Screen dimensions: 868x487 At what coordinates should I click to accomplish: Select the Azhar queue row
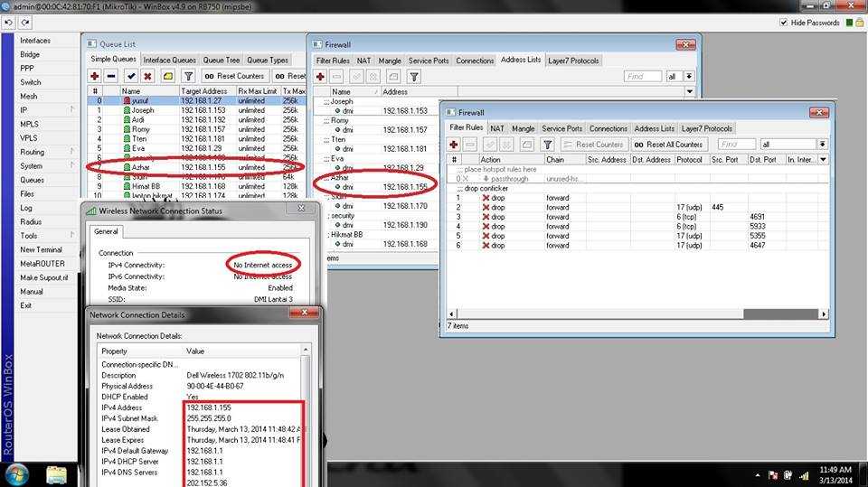(196, 167)
